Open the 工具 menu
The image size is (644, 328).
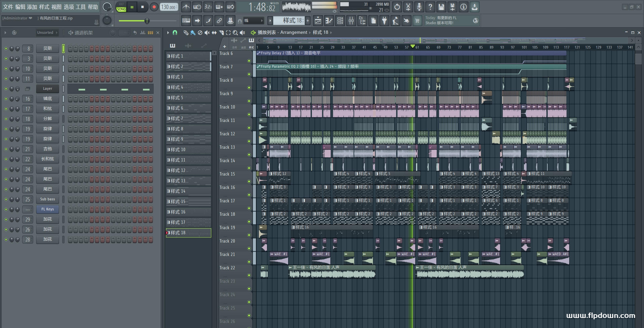(x=81, y=7)
